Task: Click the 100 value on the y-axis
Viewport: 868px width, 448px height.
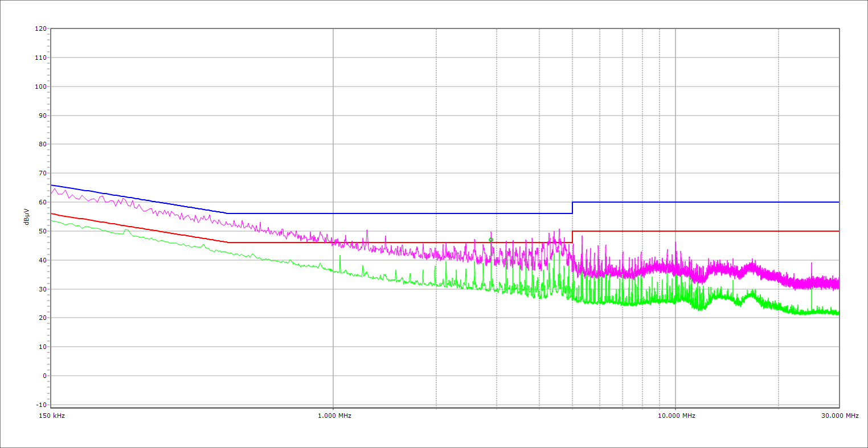Action: pos(40,87)
